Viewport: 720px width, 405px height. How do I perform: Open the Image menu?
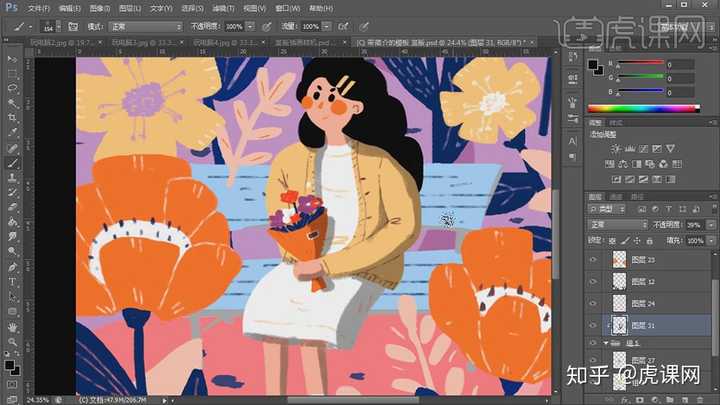[100, 8]
